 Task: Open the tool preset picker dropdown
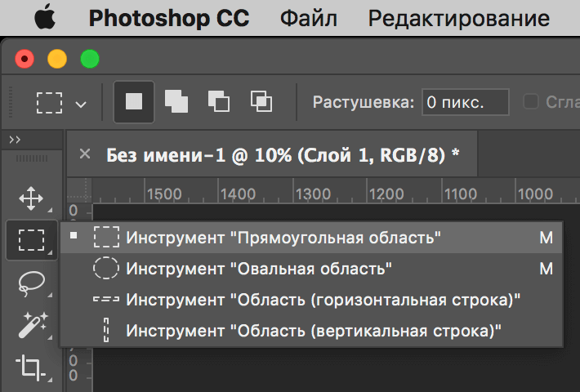click(81, 105)
